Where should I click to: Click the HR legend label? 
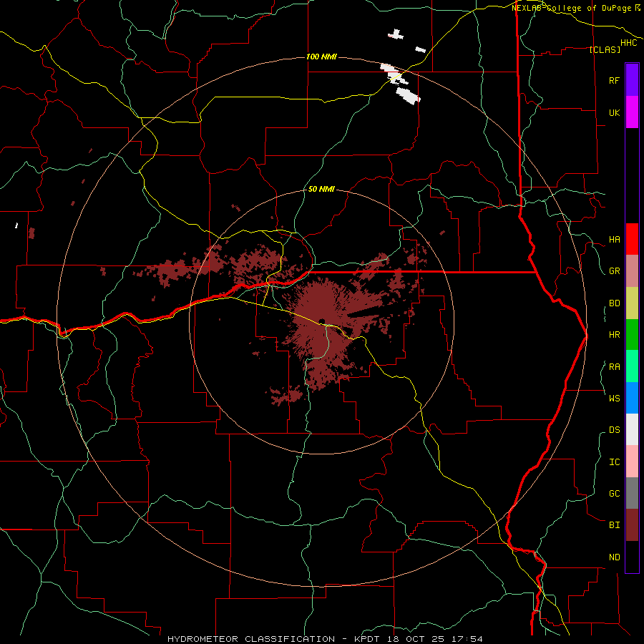(x=614, y=335)
